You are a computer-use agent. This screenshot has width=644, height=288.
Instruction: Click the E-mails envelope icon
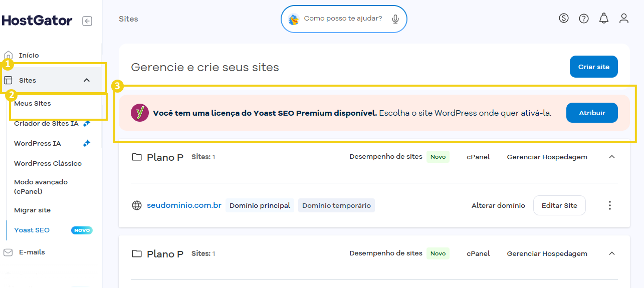tap(8, 252)
